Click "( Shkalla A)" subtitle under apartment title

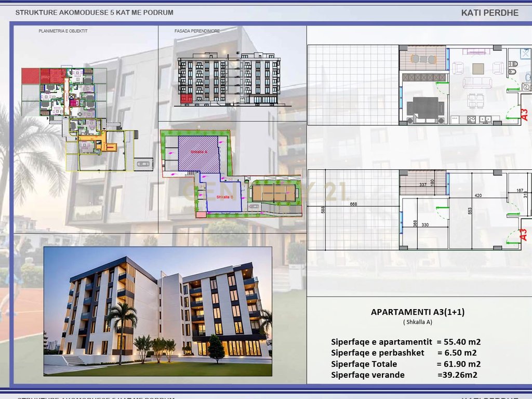click(x=418, y=322)
